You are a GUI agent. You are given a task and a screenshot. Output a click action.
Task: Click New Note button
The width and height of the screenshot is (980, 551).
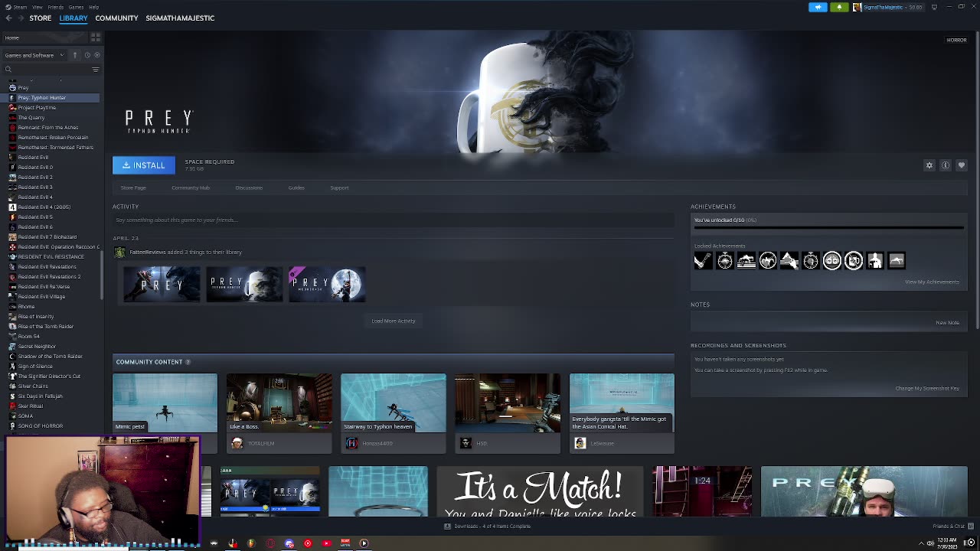tap(947, 322)
